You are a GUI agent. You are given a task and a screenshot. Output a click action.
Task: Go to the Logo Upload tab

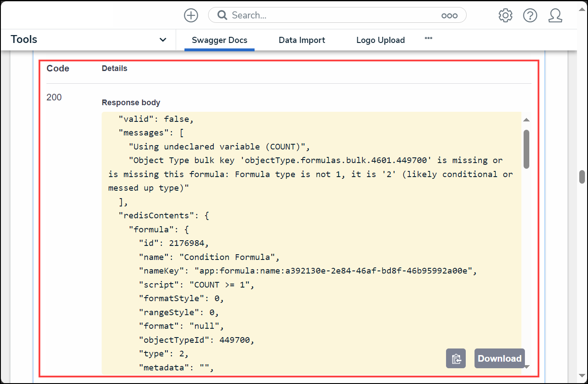[380, 40]
